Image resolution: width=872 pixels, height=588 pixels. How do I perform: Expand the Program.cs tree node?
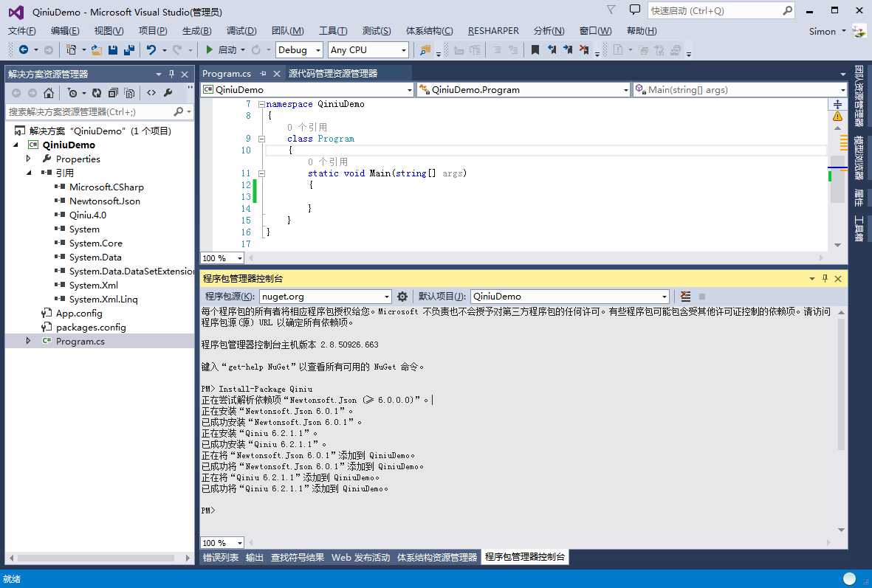coord(28,342)
